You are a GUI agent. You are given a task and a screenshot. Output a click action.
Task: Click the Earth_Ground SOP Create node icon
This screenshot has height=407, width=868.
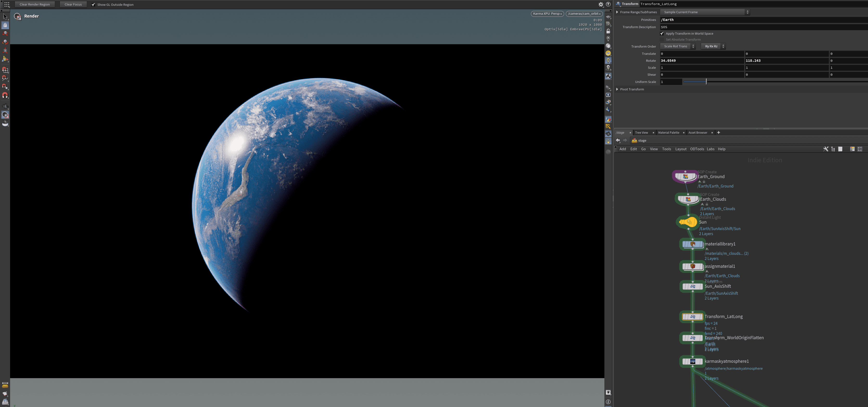[x=685, y=176]
